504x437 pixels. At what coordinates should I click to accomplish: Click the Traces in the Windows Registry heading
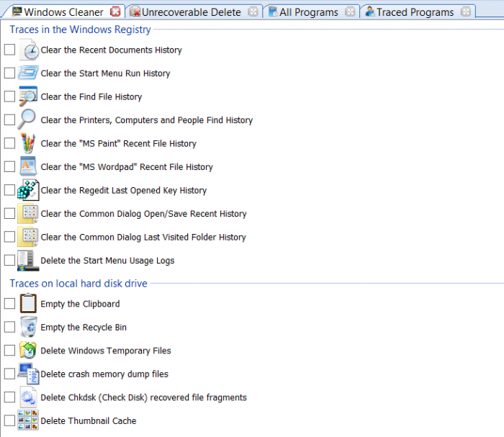point(81,30)
